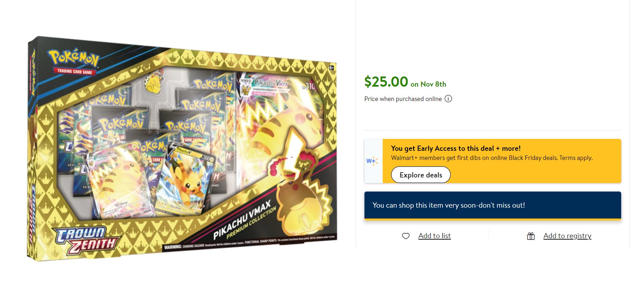This screenshot has height=295, width=644.
Task: Click the "Price when purchased online" text
Action: (403, 99)
